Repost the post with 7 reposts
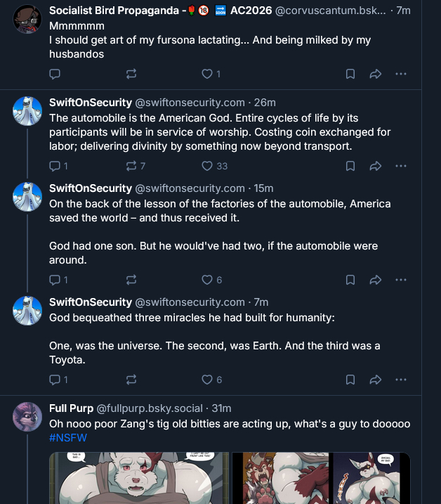Viewport: 441px width, 504px height. [x=131, y=166]
